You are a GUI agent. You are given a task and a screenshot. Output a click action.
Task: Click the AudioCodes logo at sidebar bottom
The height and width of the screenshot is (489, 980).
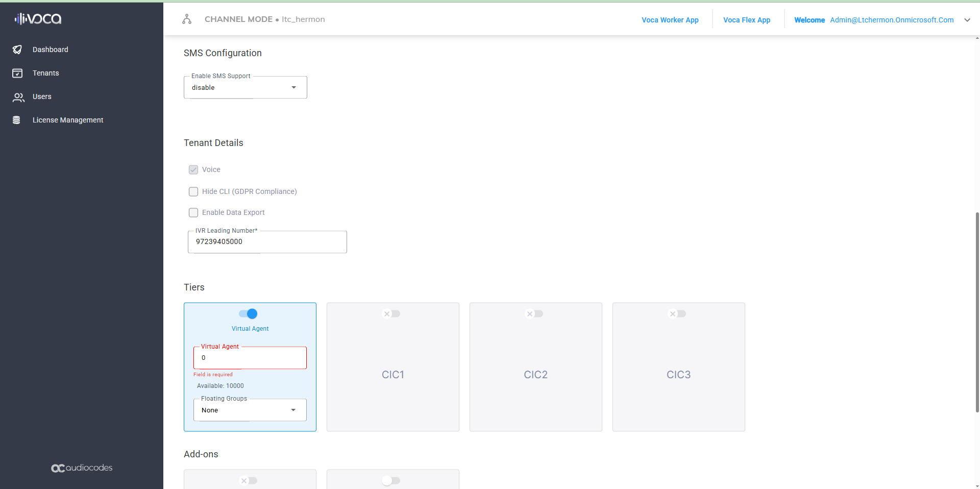(x=82, y=468)
